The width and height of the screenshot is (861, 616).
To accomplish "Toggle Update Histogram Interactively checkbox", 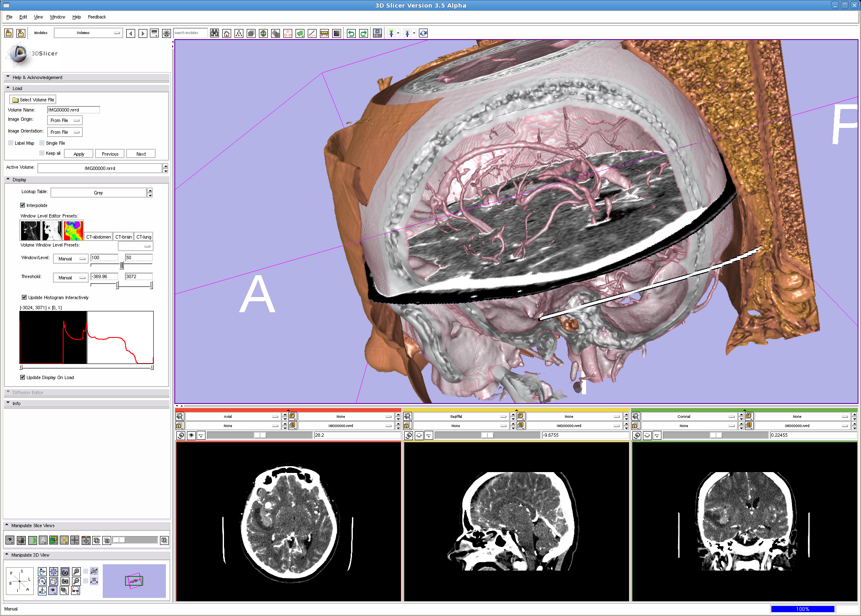I will [x=24, y=297].
